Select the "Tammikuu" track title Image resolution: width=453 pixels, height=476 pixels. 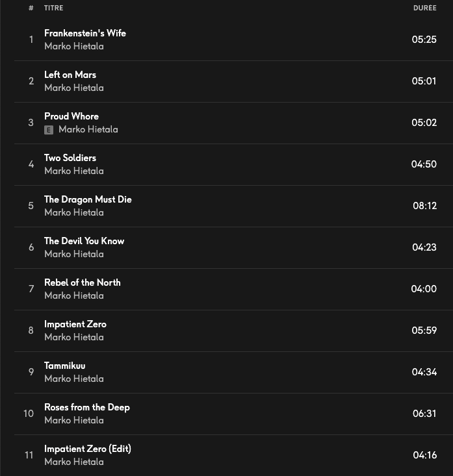[x=64, y=366]
